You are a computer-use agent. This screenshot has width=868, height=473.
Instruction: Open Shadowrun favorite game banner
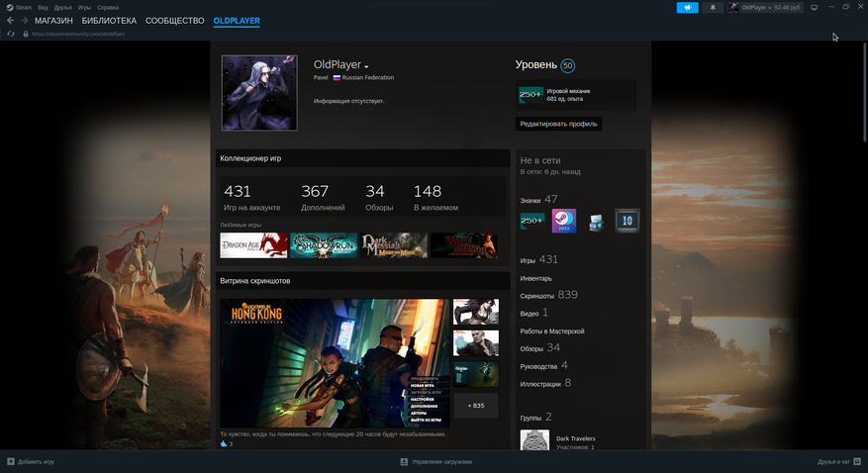(x=324, y=245)
